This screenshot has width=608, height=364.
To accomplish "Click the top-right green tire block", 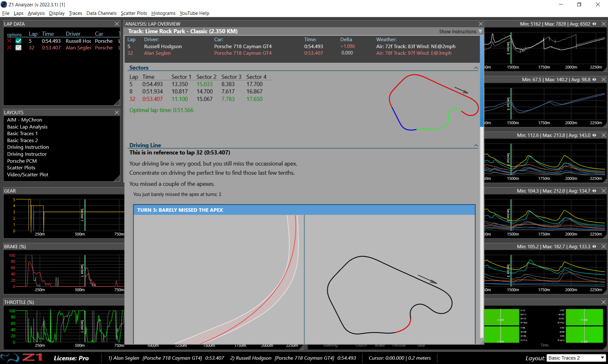I will [584, 317].
